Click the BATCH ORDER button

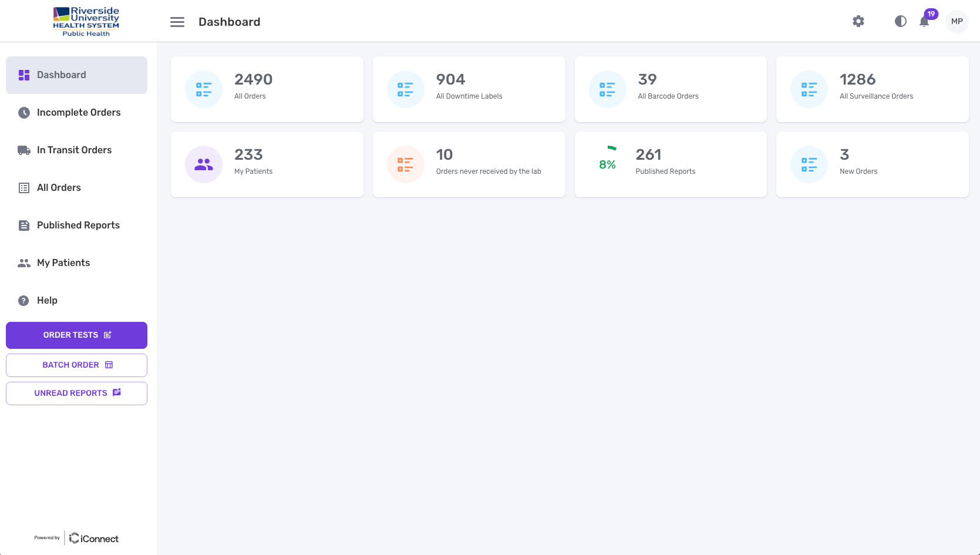click(76, 364)
